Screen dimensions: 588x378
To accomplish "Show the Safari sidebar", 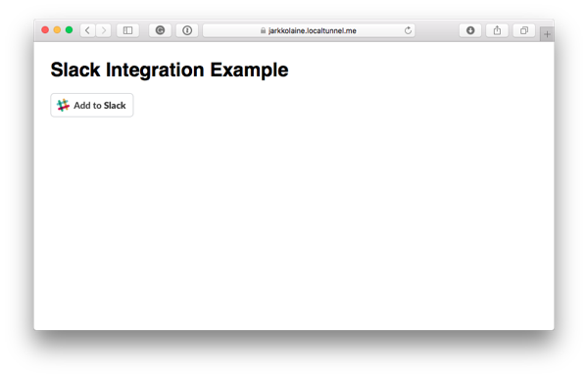I will pos(127,30).
